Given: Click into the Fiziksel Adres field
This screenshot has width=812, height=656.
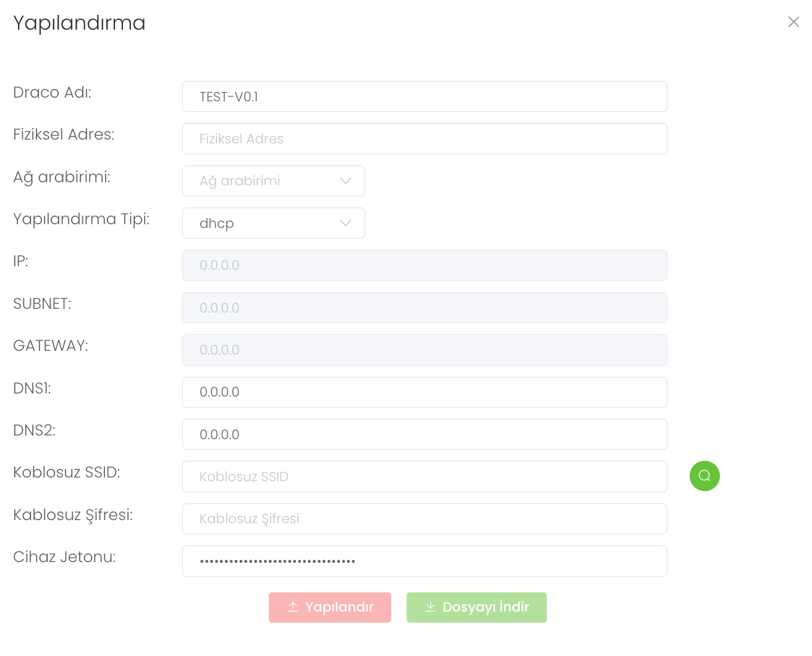Looking at the screenshot, I should click(x=425, y=139).
